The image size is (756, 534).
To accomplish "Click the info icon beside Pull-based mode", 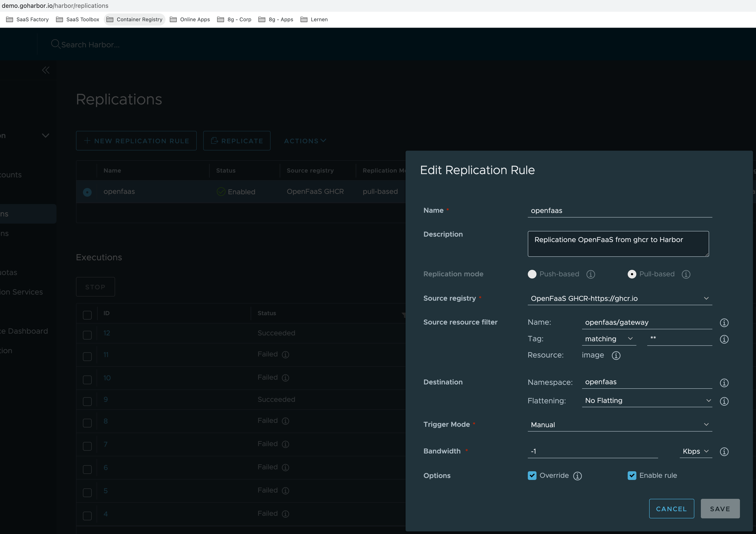I will pos(686,274).
